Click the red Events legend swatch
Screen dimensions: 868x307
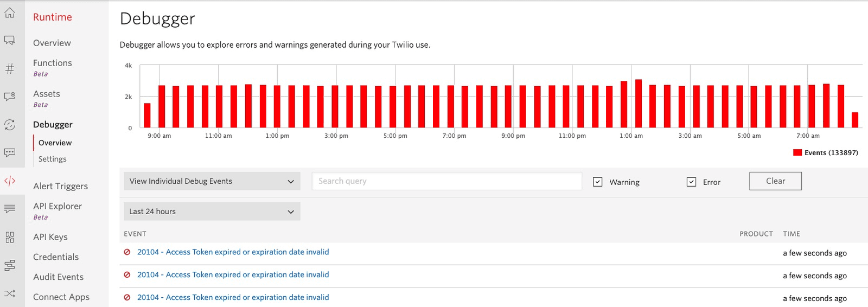pyautogui.click(x=797, y=153)
